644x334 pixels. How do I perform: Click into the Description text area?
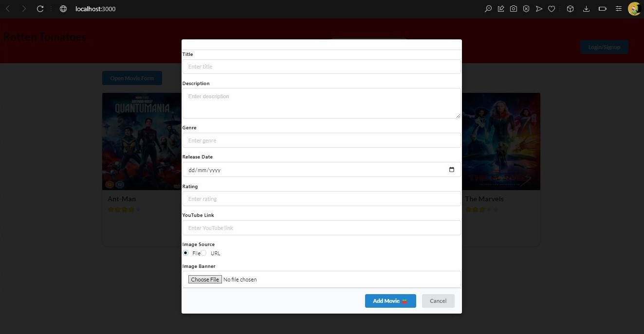321,103
